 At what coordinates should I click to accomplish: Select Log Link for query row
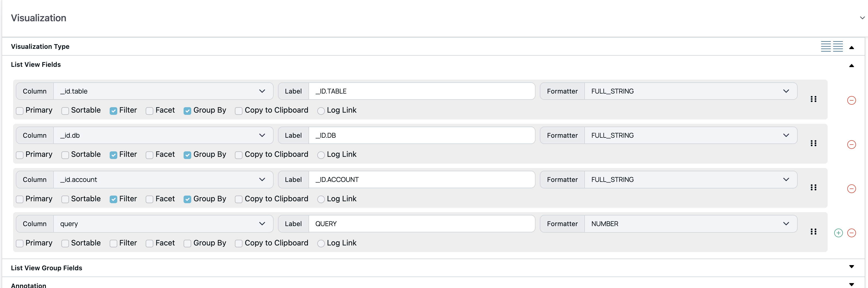(321, 244)
